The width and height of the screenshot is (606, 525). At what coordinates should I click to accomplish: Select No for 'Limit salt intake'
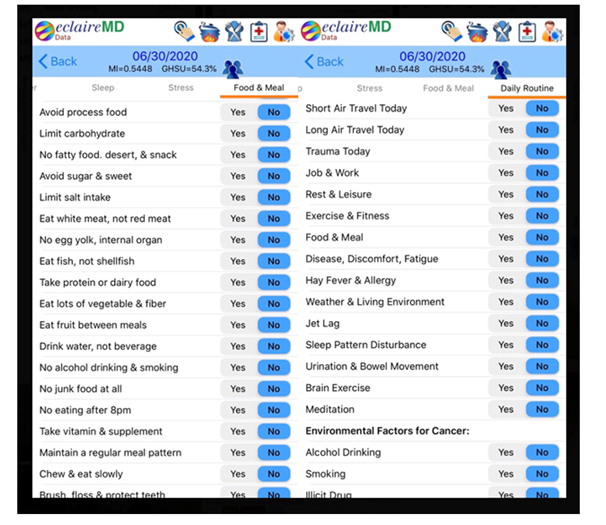click(273, 197)
